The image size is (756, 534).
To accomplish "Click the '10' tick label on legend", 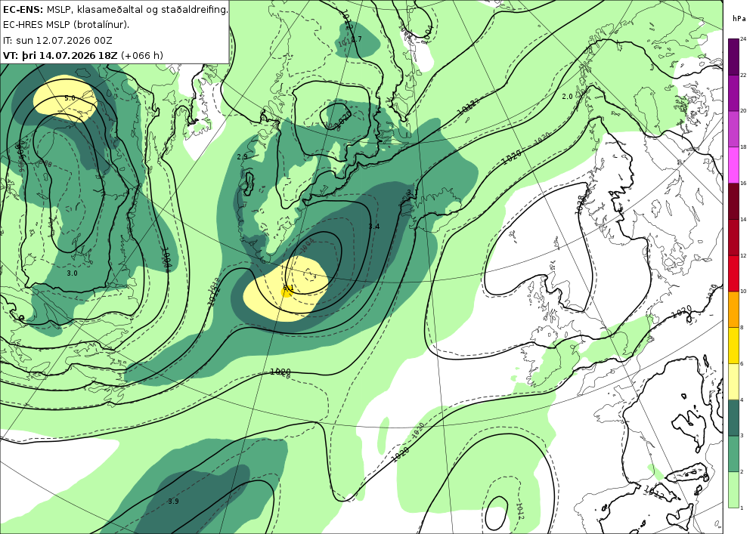I will (743, 292).
